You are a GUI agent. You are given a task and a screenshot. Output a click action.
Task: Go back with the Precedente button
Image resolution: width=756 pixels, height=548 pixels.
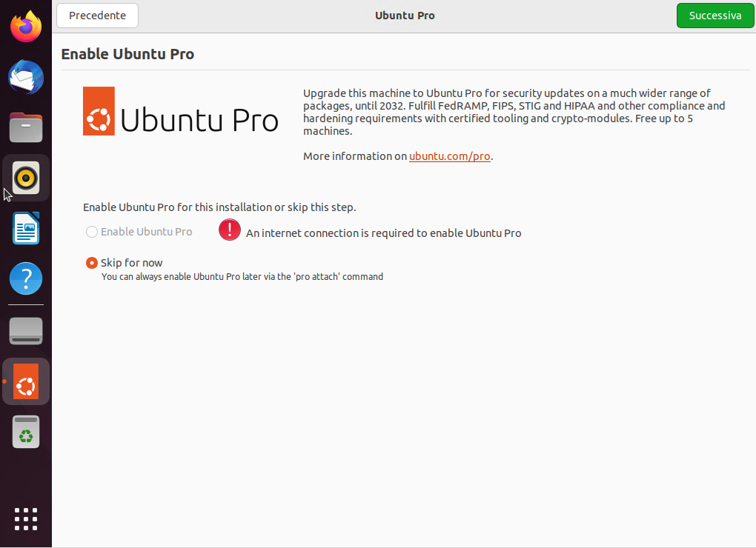pyautogui.click(x=97, y=16)
